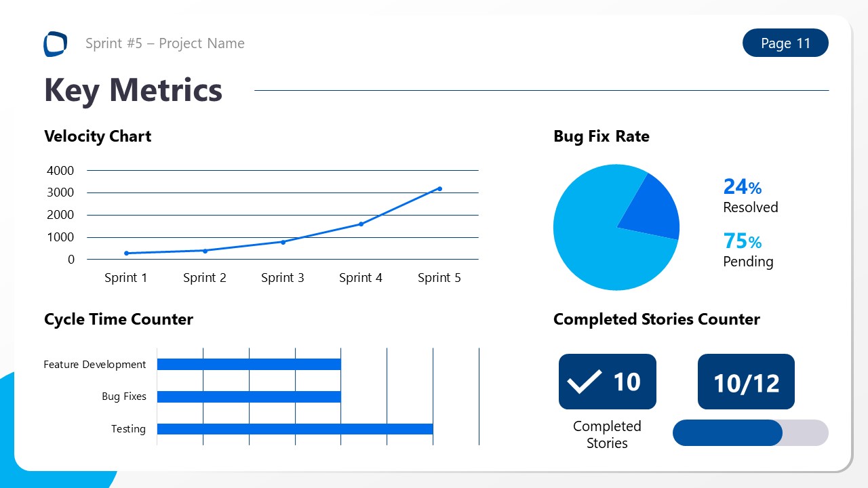Screen dimensions: 868x488
Task: Click the Velocity Chart section heading
Action: tap(97, 136)
